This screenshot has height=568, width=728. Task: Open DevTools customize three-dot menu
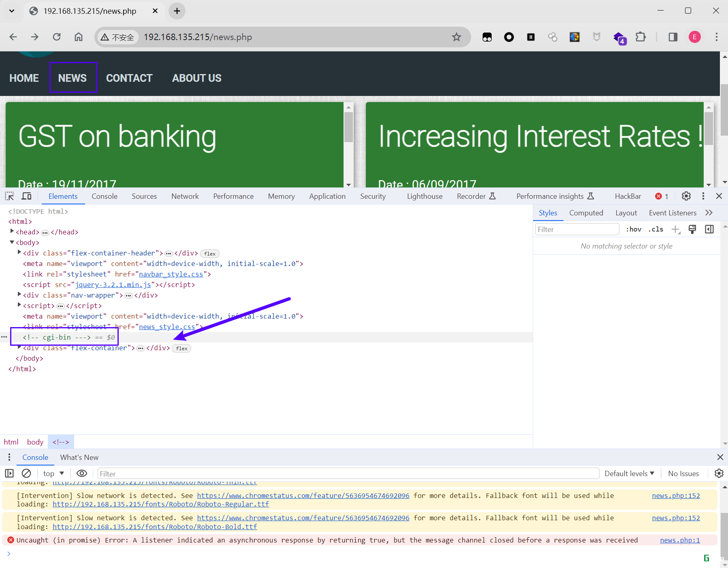pos(703,196)
